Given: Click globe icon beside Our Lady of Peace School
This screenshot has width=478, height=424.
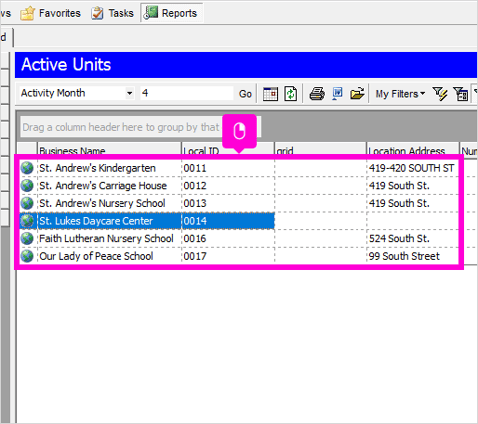Looking at the screenshot, I should (x=27, y=256).
